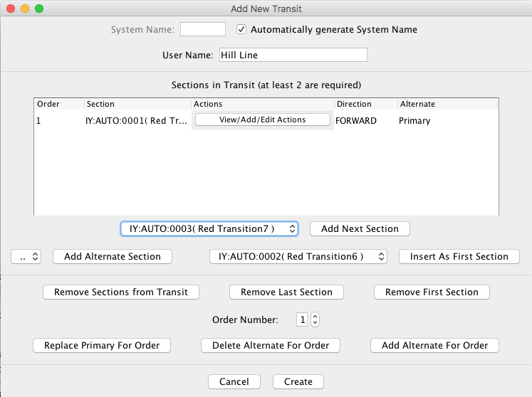Screen dimensions: 532x397
Task: Click Insert As First Section button
Action: pos(459,257)
